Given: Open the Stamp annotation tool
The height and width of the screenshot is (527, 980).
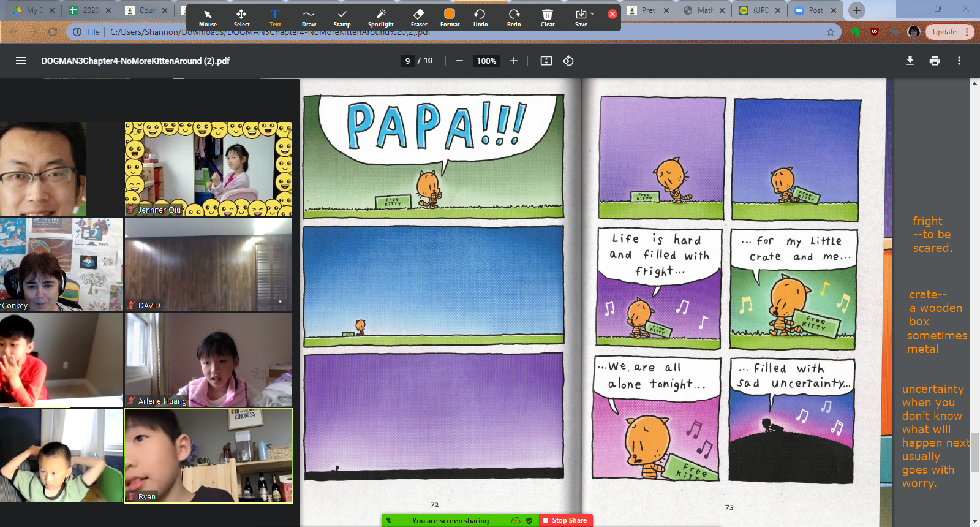Looking at the screenshot, I should 342,18.
